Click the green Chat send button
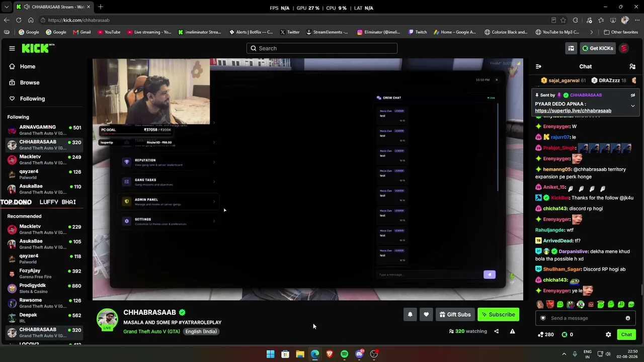Image resolution: width=644 pixels, height=362 pixels. pyautogui.click(x=626, y=335)
